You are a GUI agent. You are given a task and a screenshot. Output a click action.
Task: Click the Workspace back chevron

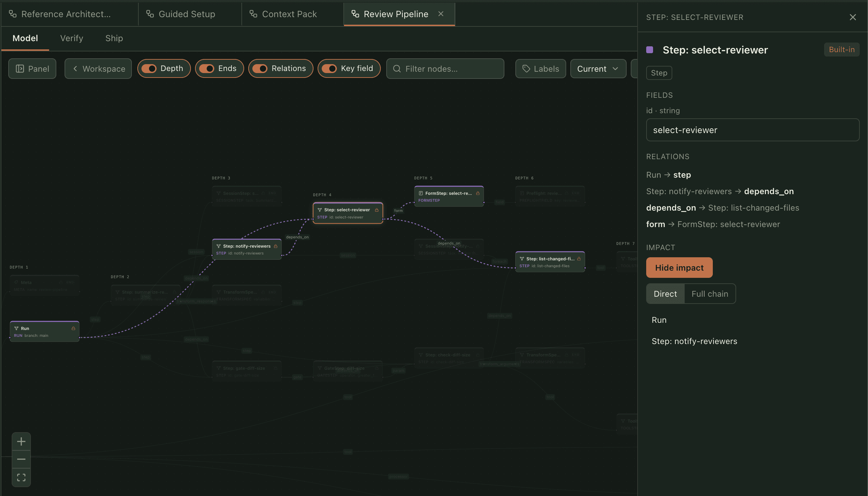click(75, 69)
